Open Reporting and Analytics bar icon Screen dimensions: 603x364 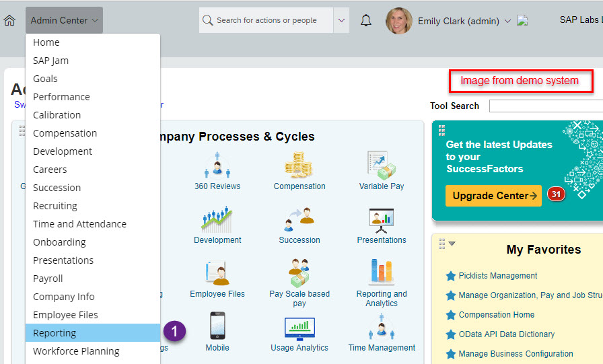381,272
